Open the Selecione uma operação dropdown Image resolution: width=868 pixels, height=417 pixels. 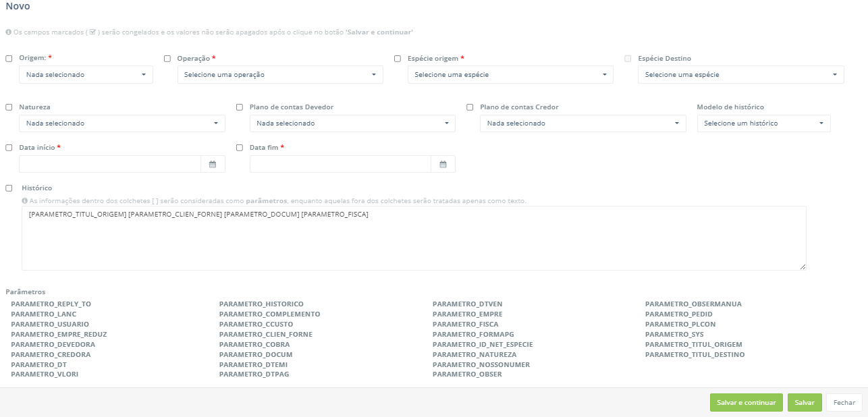click(280, 75)
